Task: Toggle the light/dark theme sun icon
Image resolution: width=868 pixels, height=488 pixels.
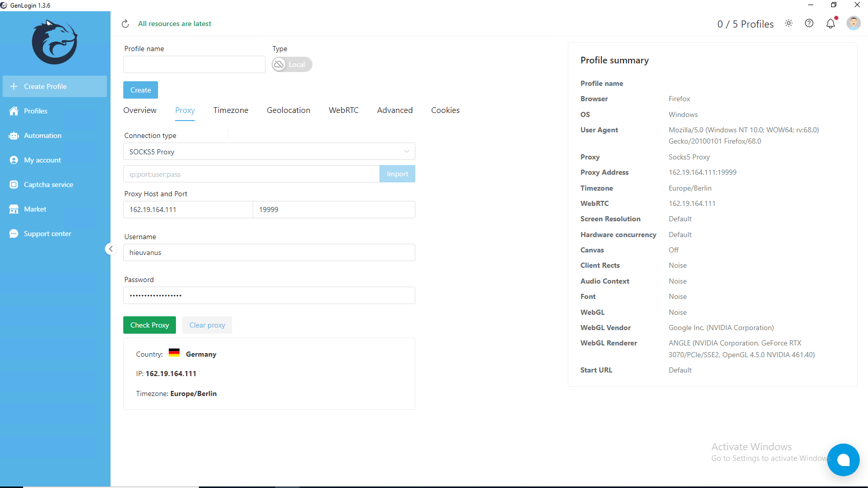Action: [x=789, y=24]
